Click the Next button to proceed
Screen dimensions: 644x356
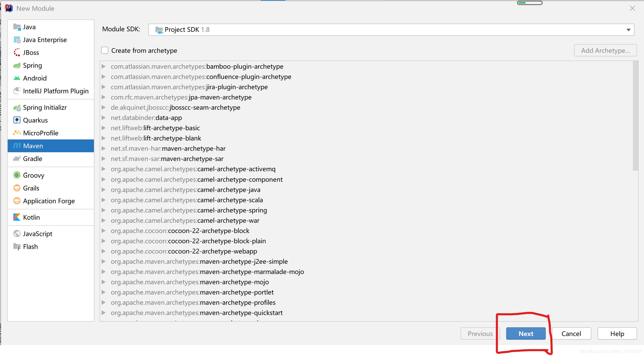[525, 334]
